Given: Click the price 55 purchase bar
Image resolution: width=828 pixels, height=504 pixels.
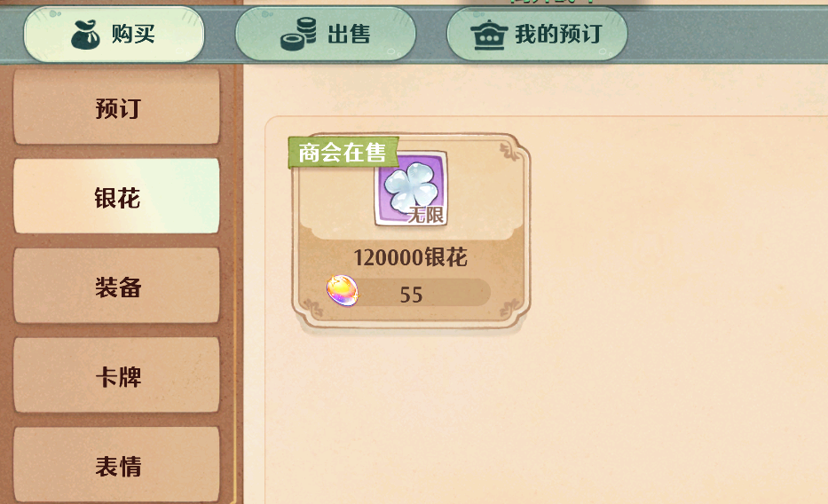Looking at the screenshot, I should pyautogui.click(x=409, y=293).
